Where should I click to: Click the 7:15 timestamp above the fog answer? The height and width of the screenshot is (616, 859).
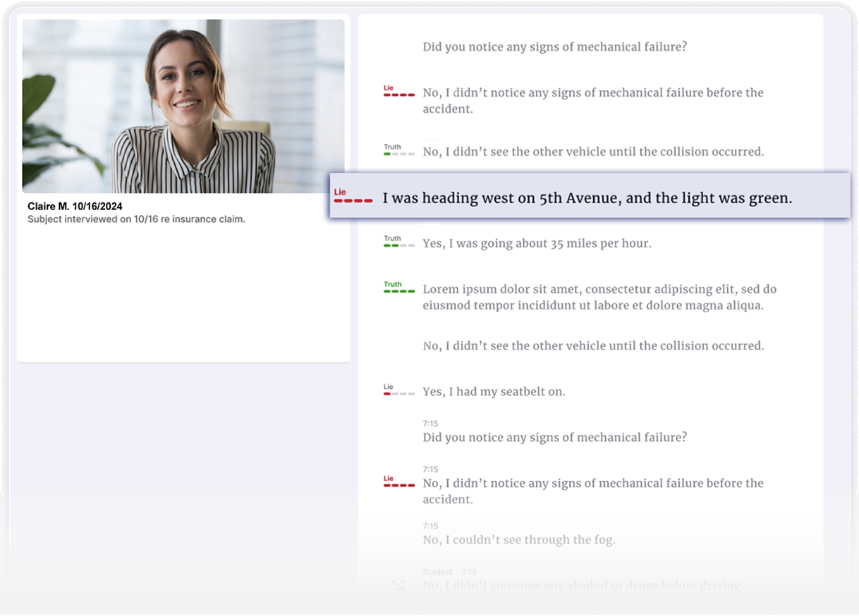pyautogui.click(x=430, y=526)
